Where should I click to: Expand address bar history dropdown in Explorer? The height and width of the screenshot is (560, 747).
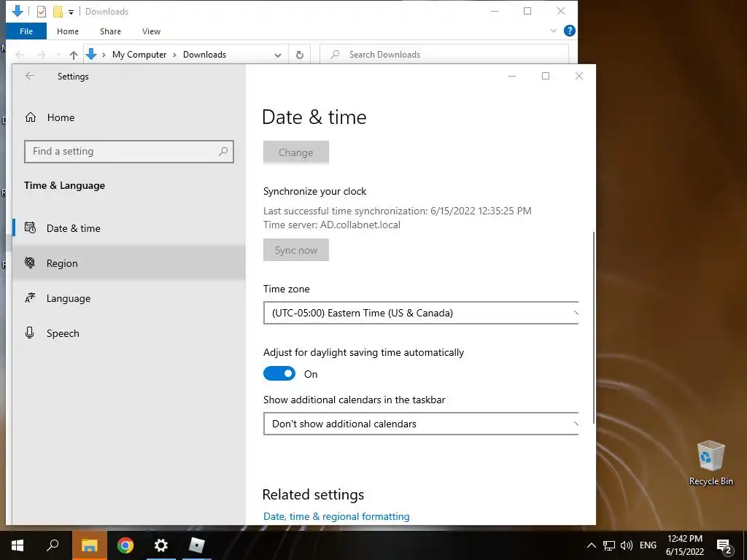[x=278, y=55]
